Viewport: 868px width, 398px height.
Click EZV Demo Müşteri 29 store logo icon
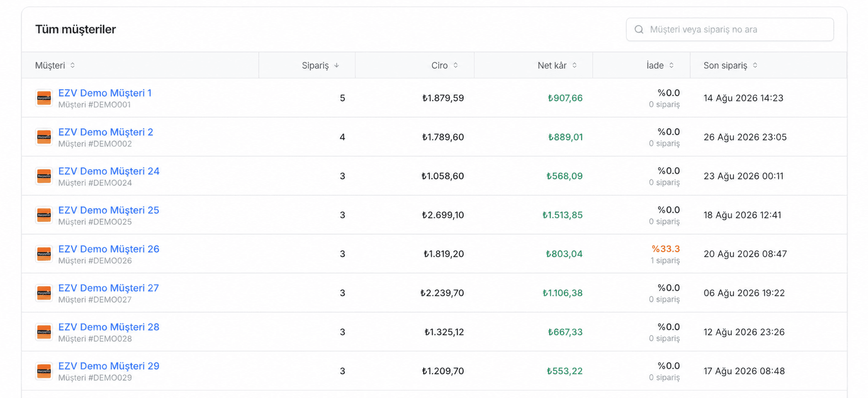(x=44, y=371)
